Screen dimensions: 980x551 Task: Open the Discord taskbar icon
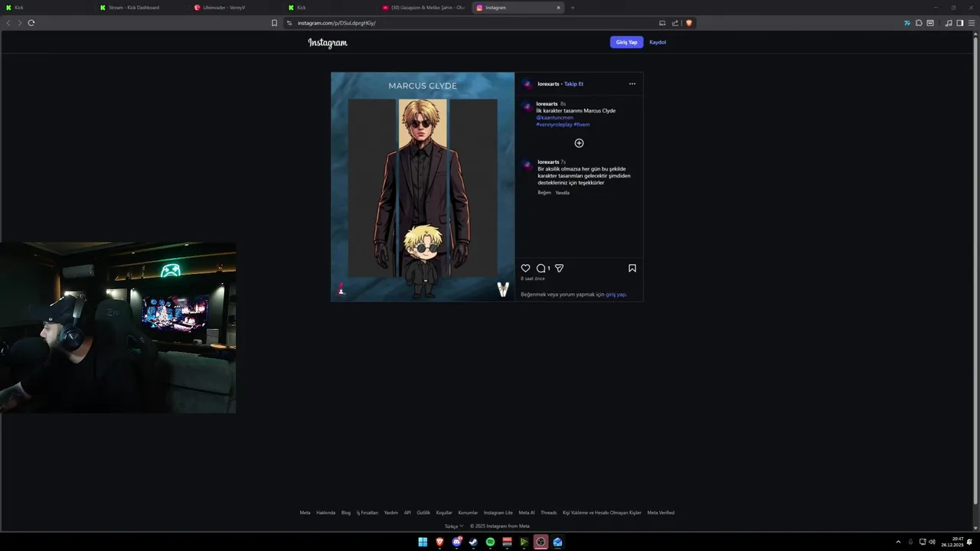coord(457,542)
